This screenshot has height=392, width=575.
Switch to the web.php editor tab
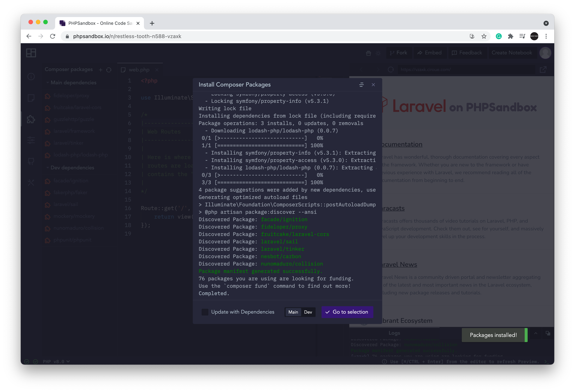point(139,70)
